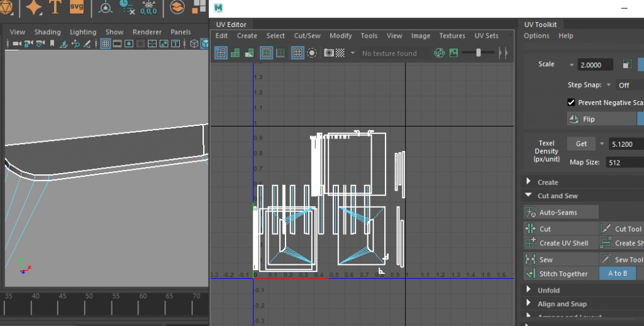Click the UV snapshot camera icon
The height and width of the screenshot is (326, 644).
[328, 53]
